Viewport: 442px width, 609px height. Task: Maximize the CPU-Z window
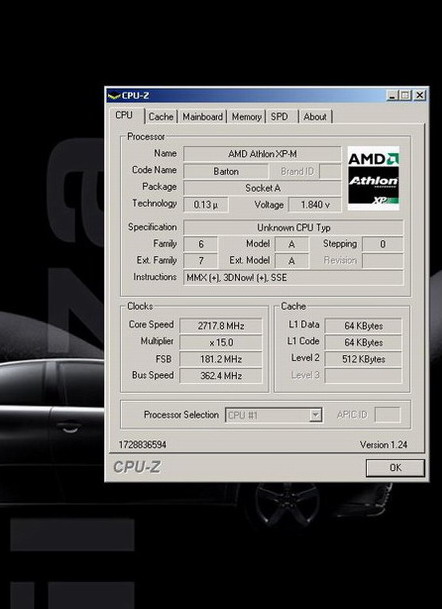tap(405, 95)
